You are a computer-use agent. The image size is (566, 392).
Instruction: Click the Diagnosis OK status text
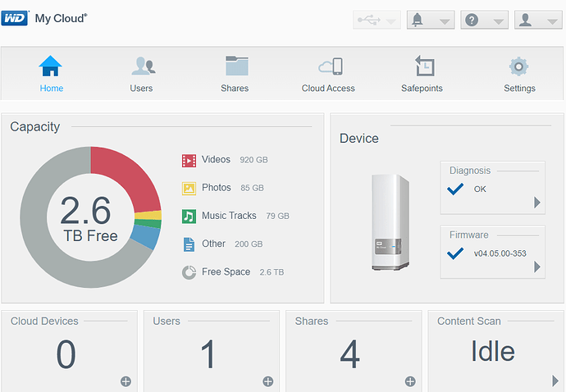coord(480,189)
